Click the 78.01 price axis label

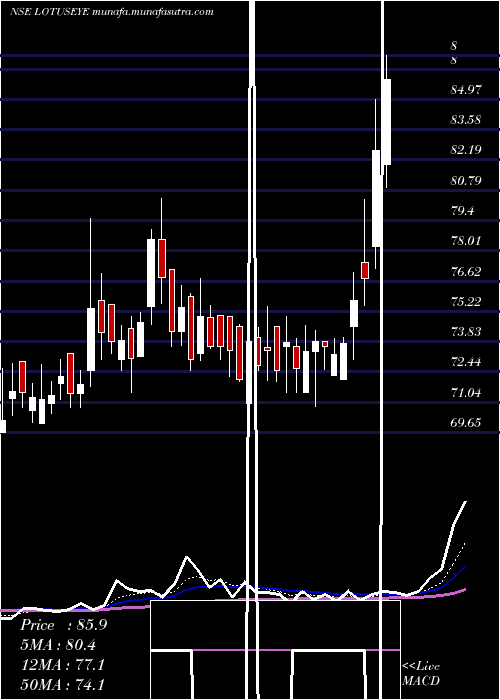point(466,241)
